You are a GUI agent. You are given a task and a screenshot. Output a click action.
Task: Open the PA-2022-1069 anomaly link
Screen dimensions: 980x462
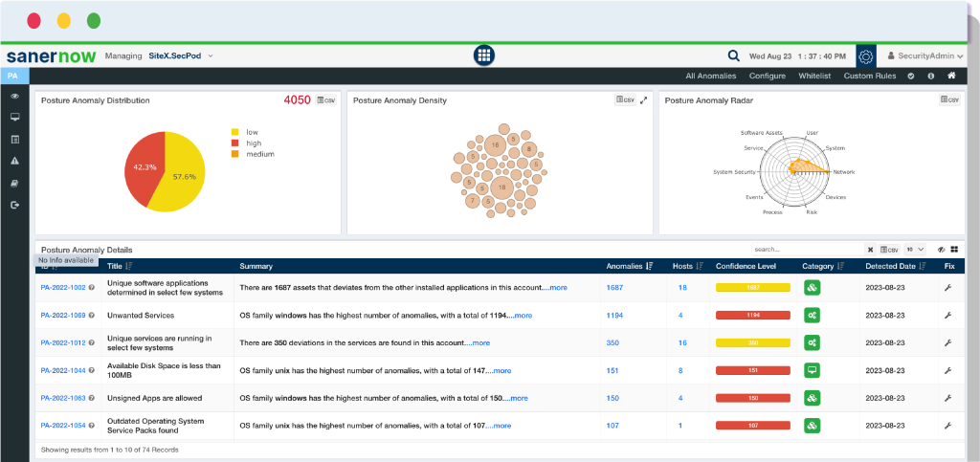point(63,316)
